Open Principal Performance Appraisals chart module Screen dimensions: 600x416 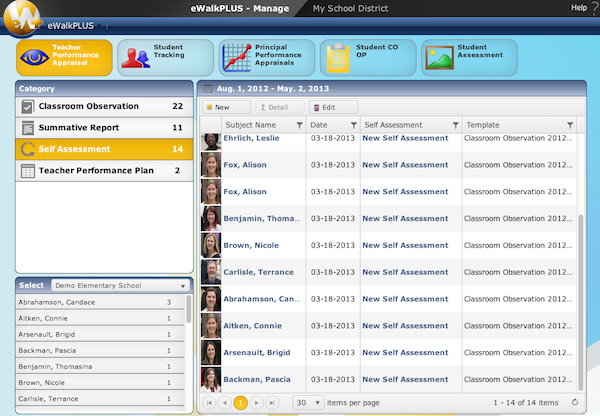click(x=267, y=57)
